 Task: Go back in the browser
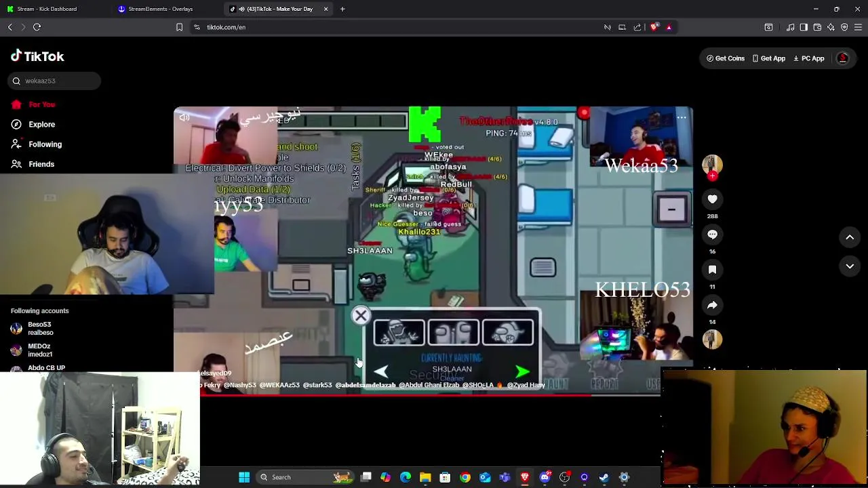point(10,27)
